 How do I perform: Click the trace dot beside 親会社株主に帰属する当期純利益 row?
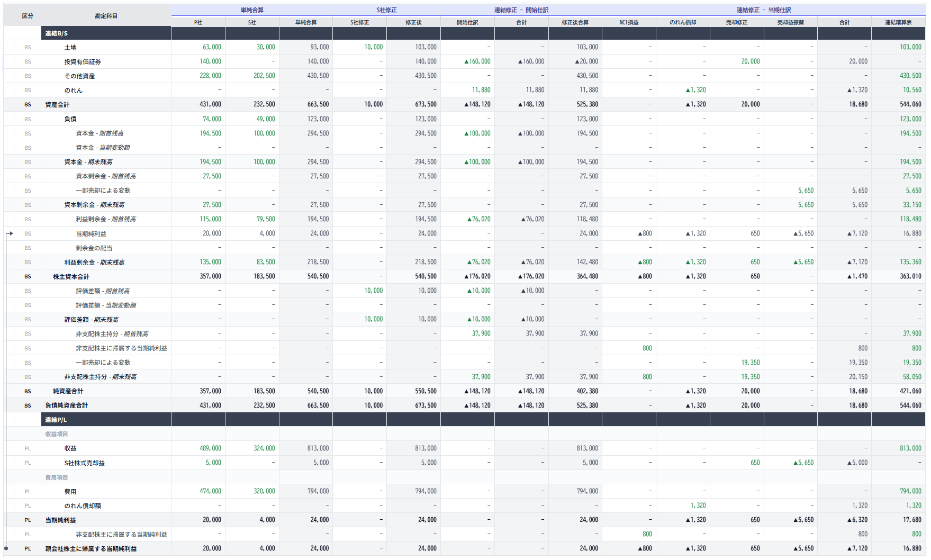(x=6, y=548)
